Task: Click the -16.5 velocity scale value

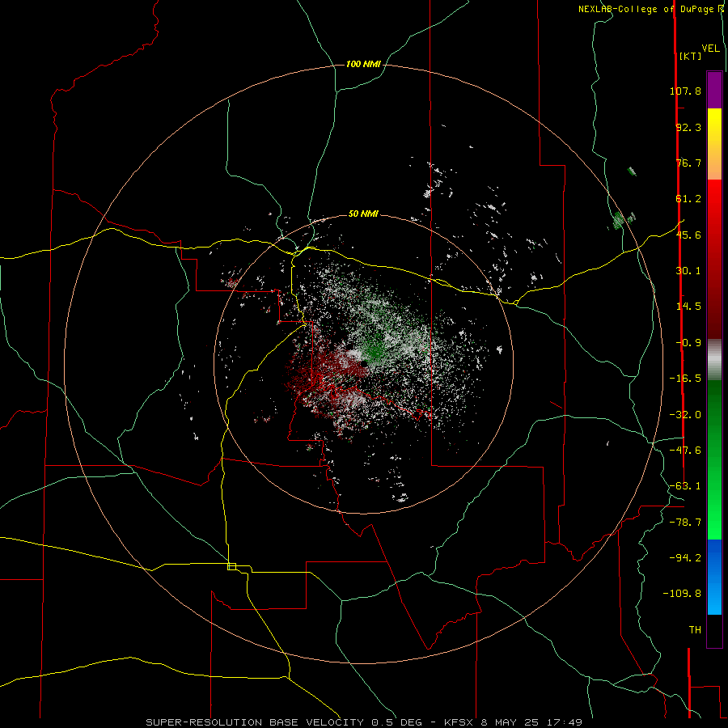Action: (x=685, y=379)
